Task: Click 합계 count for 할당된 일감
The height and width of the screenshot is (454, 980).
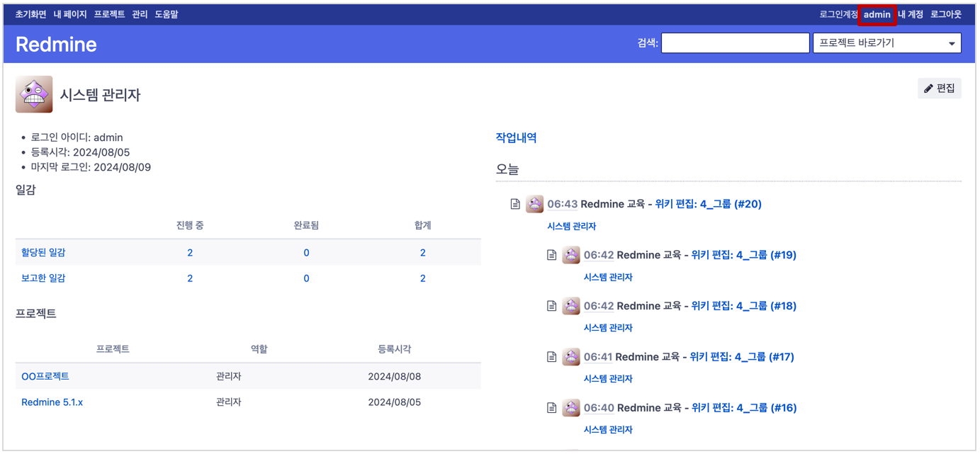Action: point(423,253)
